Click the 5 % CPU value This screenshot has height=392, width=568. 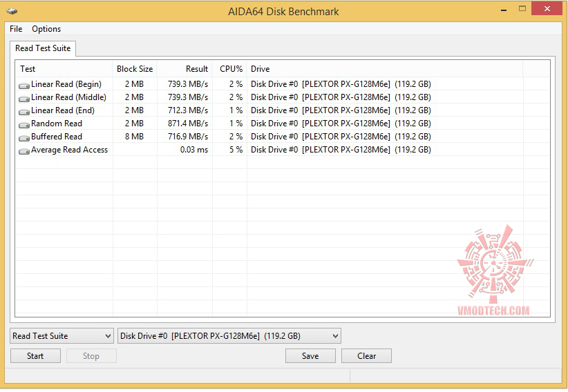point(236,150)
